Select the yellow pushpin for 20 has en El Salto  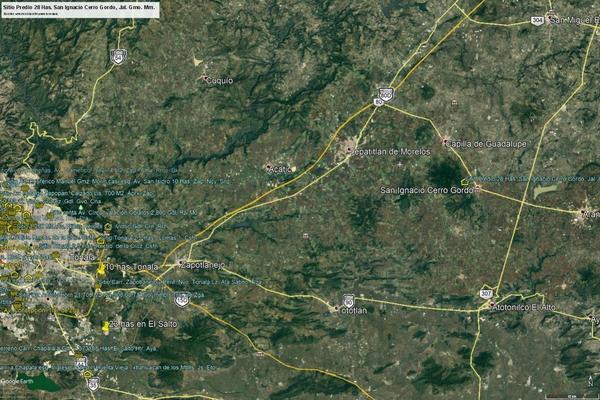tap(105, 327)
